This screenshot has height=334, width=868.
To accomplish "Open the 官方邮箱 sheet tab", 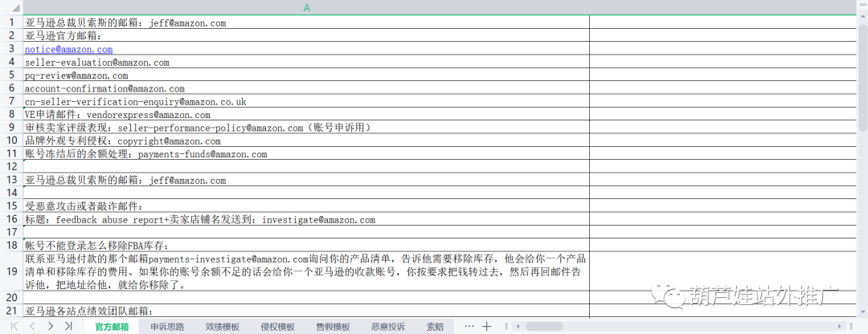I will [x=112, y=327].
